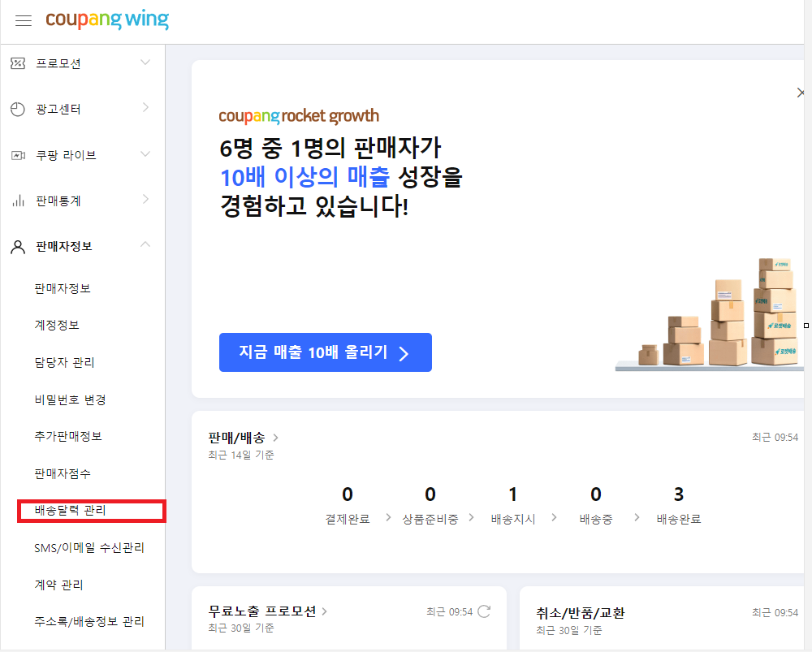Image resolution: width=812 pixels, height=652 pixels.
Task: Open 판매통계 arrow chevron
Action: [x=145, y=199]
